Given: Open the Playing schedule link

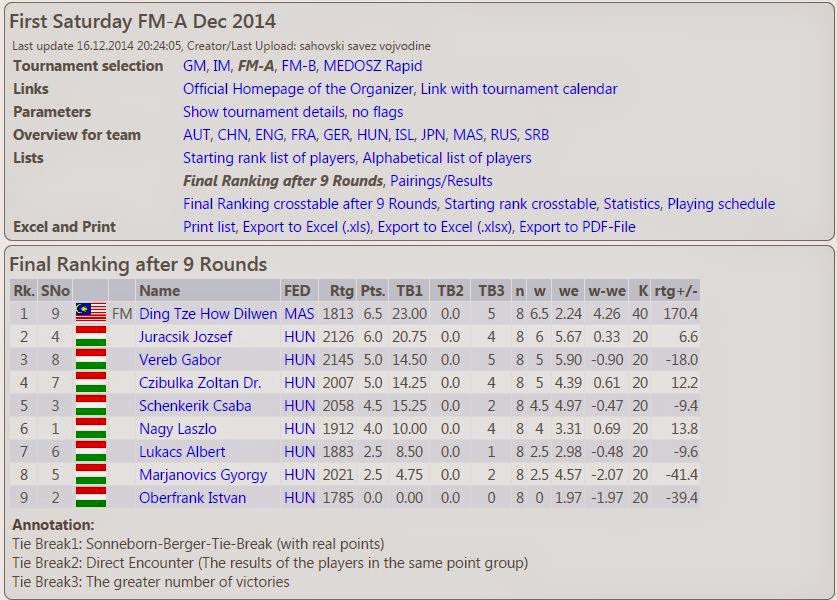Looking at the screenshot, I should 721,204.
